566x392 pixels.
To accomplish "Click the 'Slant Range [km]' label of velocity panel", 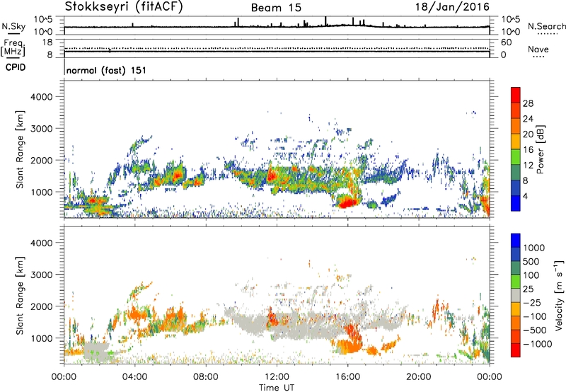I will click(20, 296).
